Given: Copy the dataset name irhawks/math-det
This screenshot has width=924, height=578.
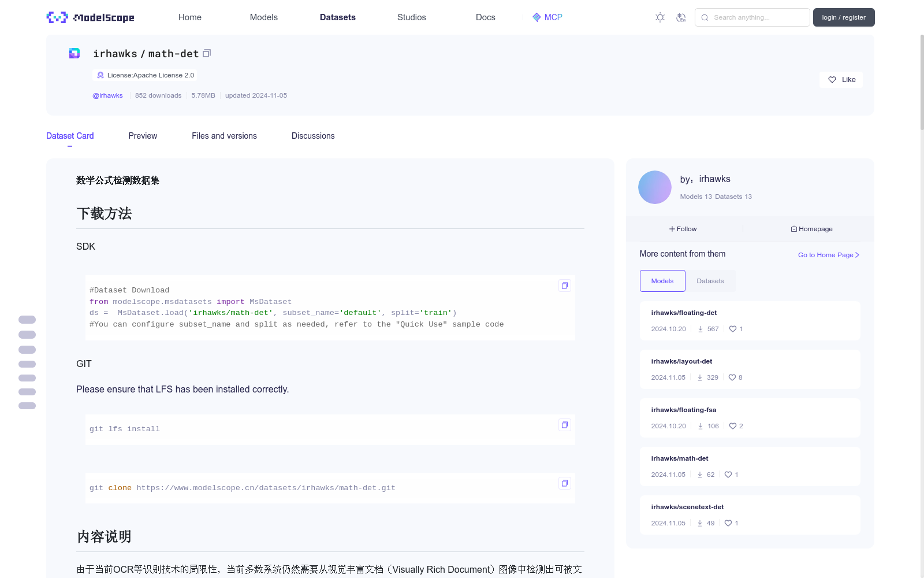Looking at the screenshot, I should point(207,53).
